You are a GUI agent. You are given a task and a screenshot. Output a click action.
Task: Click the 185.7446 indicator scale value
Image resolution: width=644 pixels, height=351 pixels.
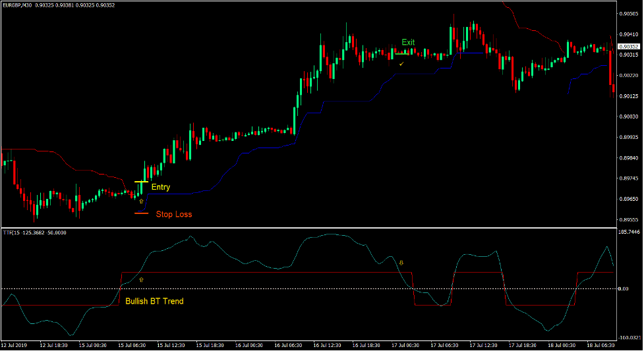pyautogui.click(x=629, y=232)
